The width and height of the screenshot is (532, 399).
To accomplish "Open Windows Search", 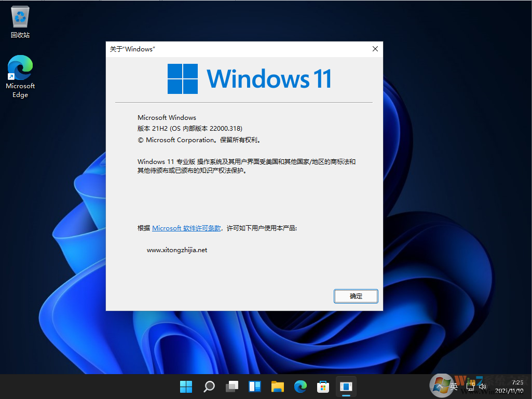I will (209, 387).
